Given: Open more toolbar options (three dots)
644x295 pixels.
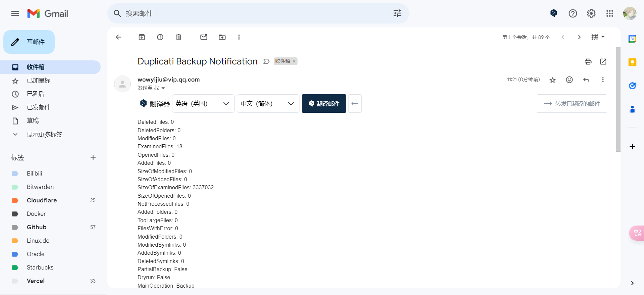Looking at the screenshot, I should [239, 37].
